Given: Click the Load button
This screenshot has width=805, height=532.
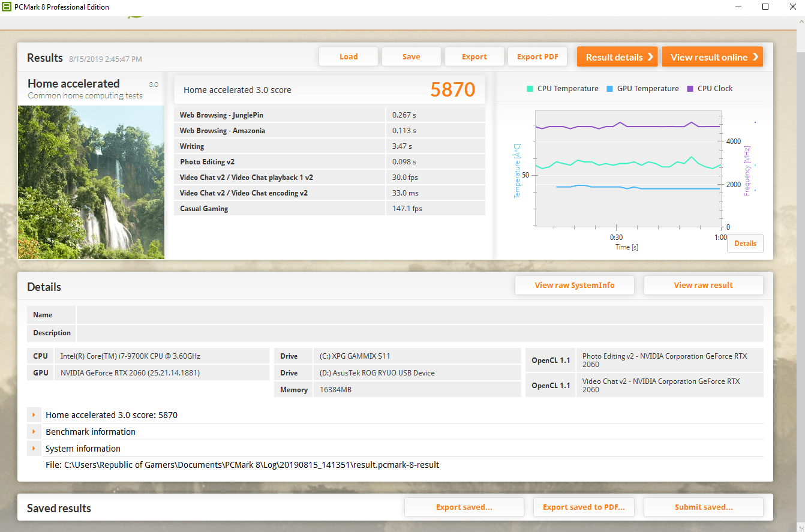Looking at the screenshot, I should coord(349,57).
